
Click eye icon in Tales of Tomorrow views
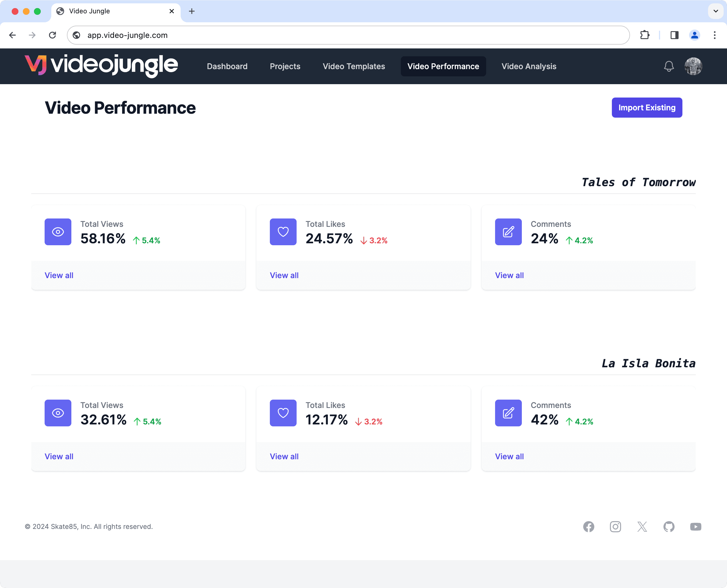tap(58, 232)
